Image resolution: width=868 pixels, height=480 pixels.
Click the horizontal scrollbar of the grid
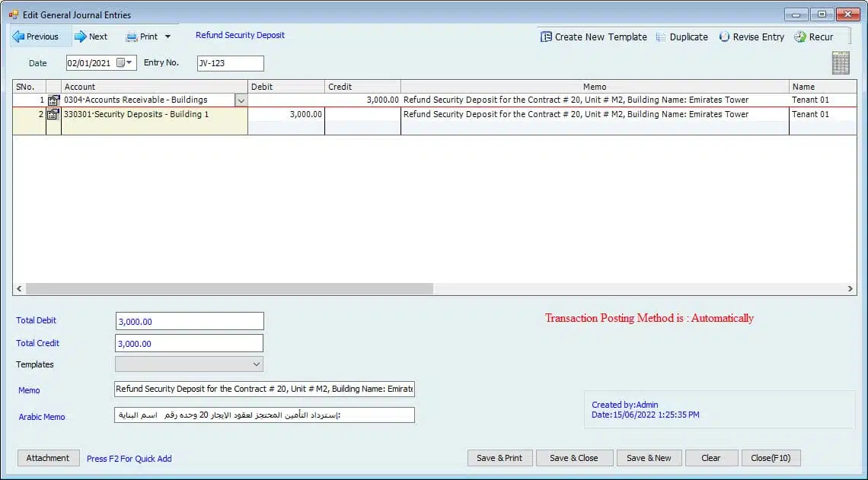click(x=228, y=289)
